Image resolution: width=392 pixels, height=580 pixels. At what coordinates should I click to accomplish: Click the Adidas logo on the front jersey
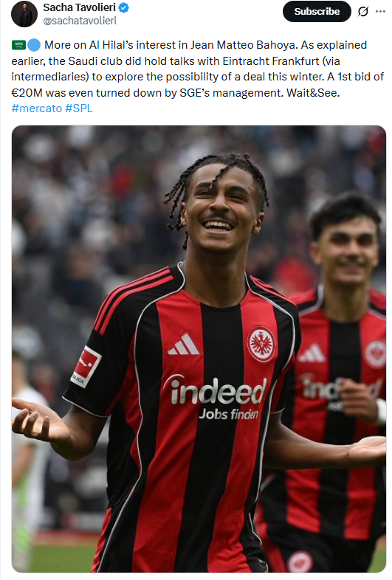tap(184, 344)
